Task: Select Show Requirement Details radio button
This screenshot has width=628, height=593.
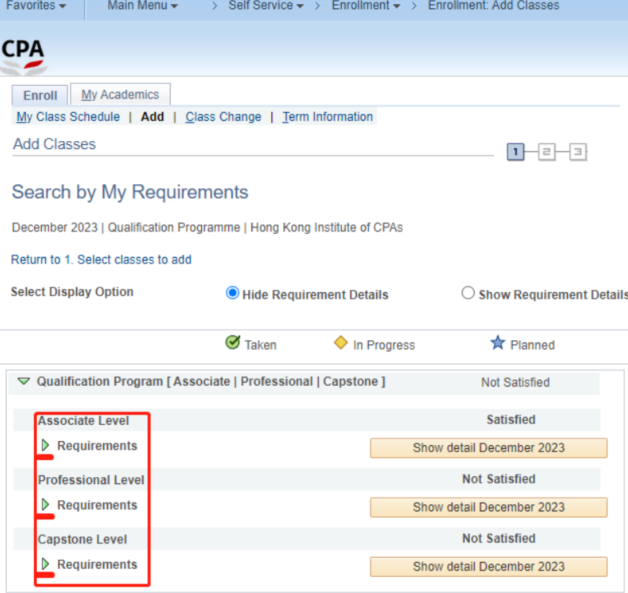Action: [468, 293]
